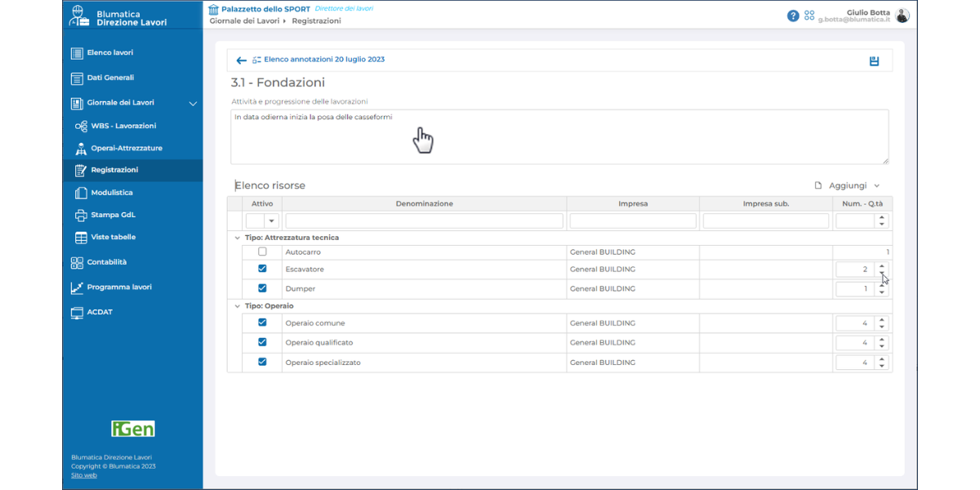Viewport: 980px width, 490px height.
Task: Open Elenco lavori from sidebar
Action: click(x=109, y=53)
